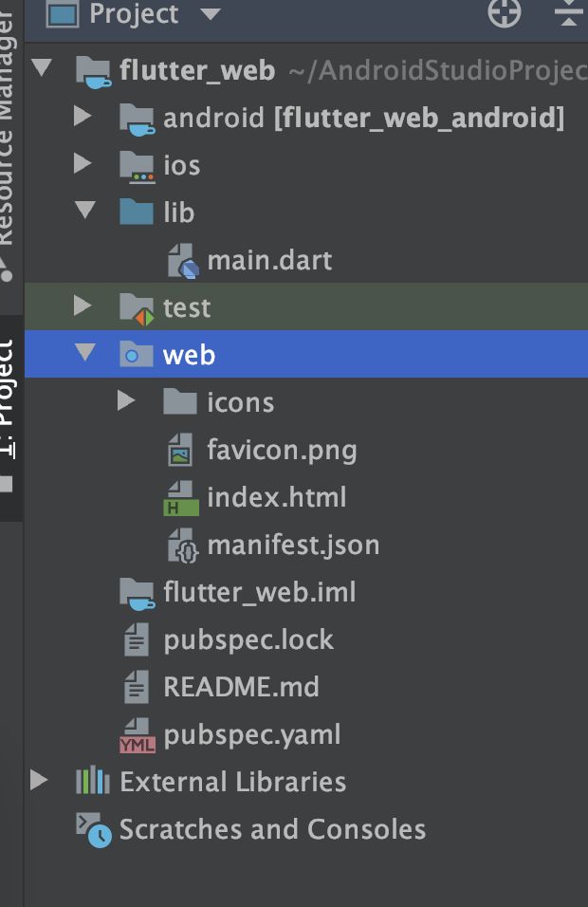Open the main.dart file
The width and height of the screenshot is (588, 907).
(x=269, y=260)
